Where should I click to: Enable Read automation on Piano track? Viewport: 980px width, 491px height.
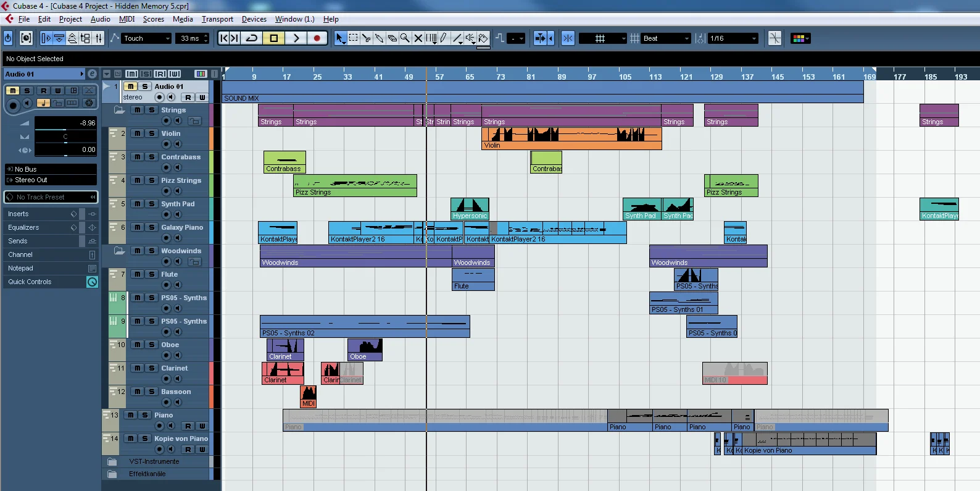click(188, 426)
